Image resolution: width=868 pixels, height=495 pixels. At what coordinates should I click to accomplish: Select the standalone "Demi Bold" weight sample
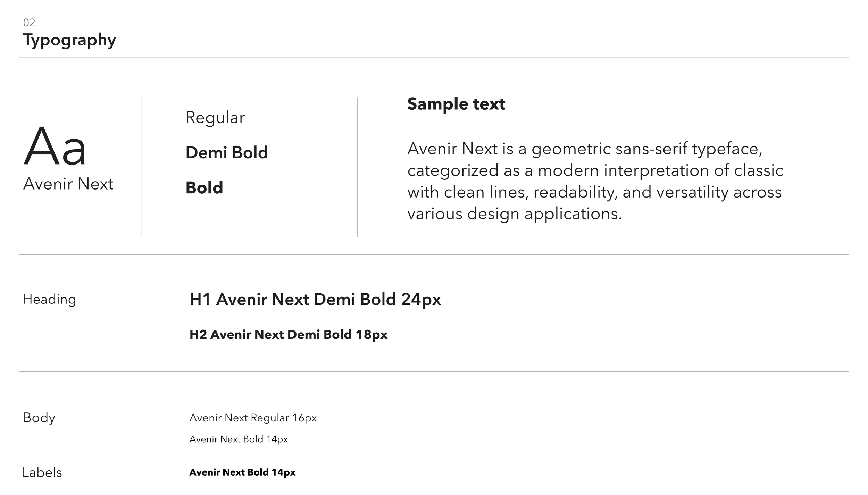[227, 153]
